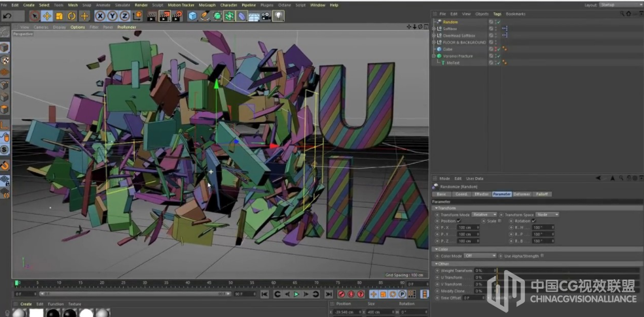Viewport: 644px width, 317px height.
Task: Switch to the Coord. tab
Action: [x=461, y=194]
